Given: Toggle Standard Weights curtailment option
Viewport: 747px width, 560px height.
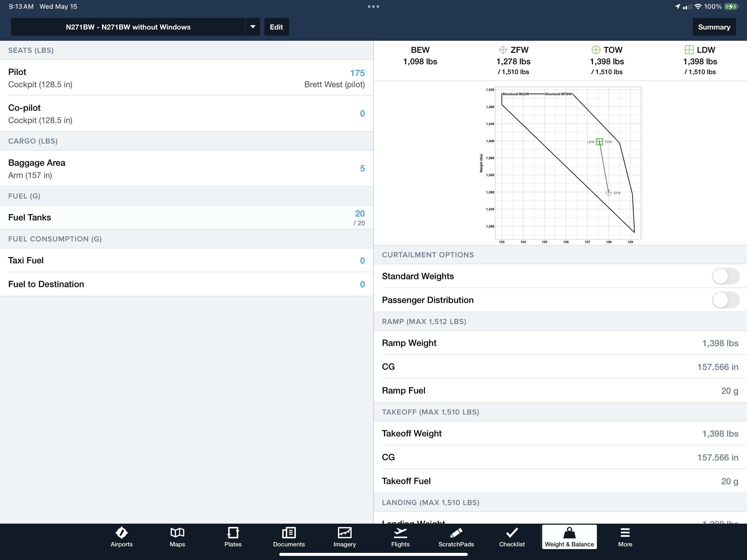Looking at the screenshot, I should point(725,276).
